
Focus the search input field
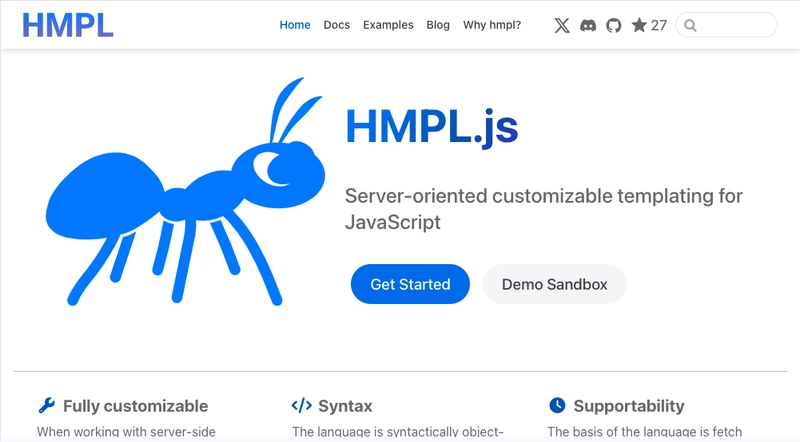point(727,25)
